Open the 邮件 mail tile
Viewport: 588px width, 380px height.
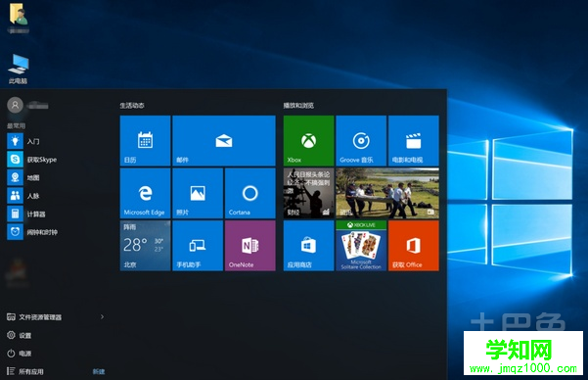[x=224, y=141]
